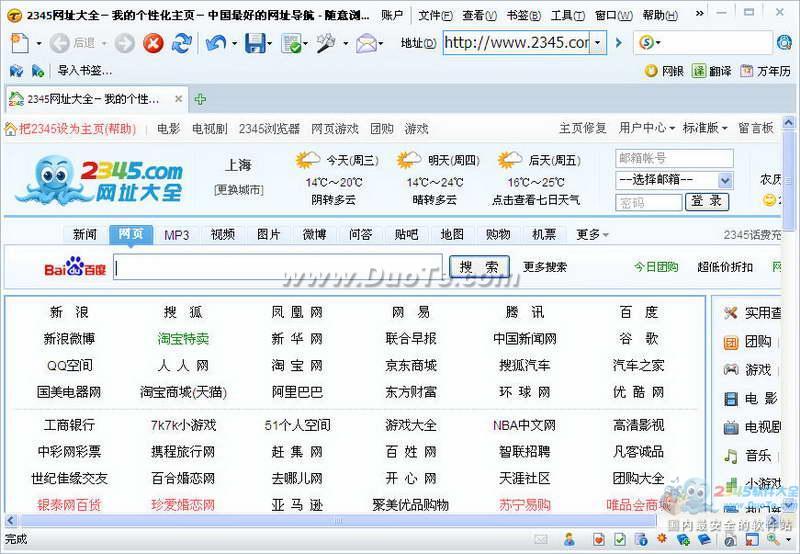Open the 文件(F) menu
The height and width of the screenshot is (554, 800).
[435, 15]
